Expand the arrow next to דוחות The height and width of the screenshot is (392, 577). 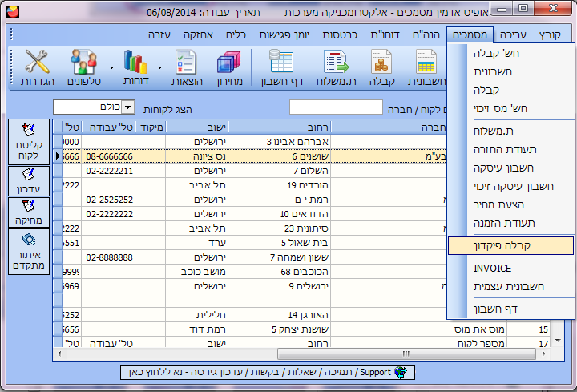click(x=159, y=67)
